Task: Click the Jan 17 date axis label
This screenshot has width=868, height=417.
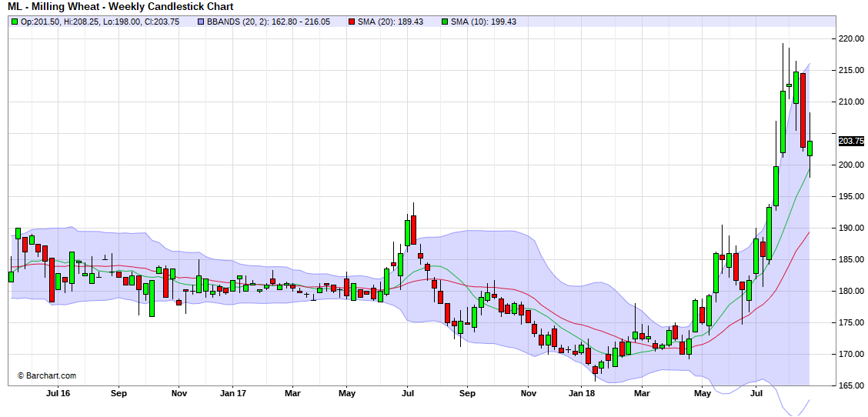Action: (232, 393)
